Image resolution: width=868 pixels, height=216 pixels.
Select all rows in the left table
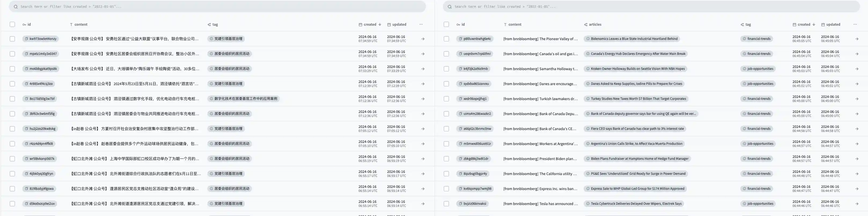(x=12, y=25)
